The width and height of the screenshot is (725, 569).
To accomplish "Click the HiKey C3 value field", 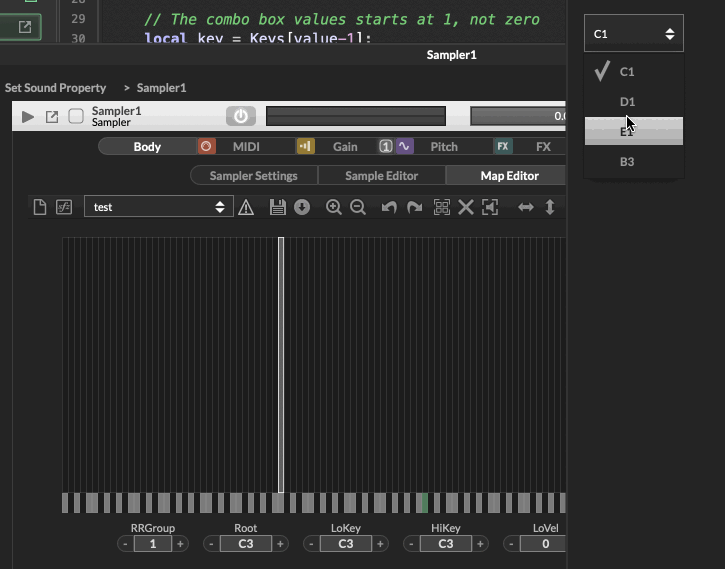I will [445, 544].
